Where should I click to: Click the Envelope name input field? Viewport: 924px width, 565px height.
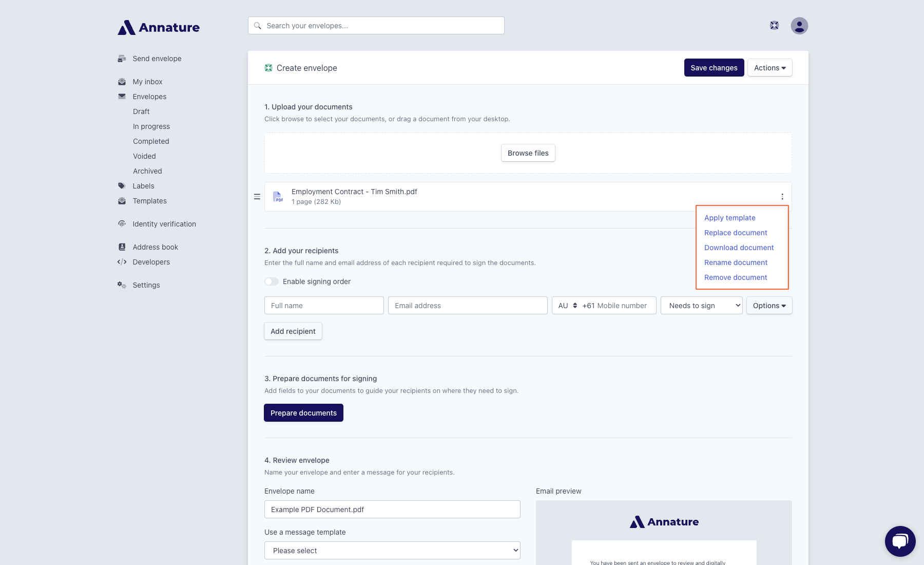tap(392, 510)
